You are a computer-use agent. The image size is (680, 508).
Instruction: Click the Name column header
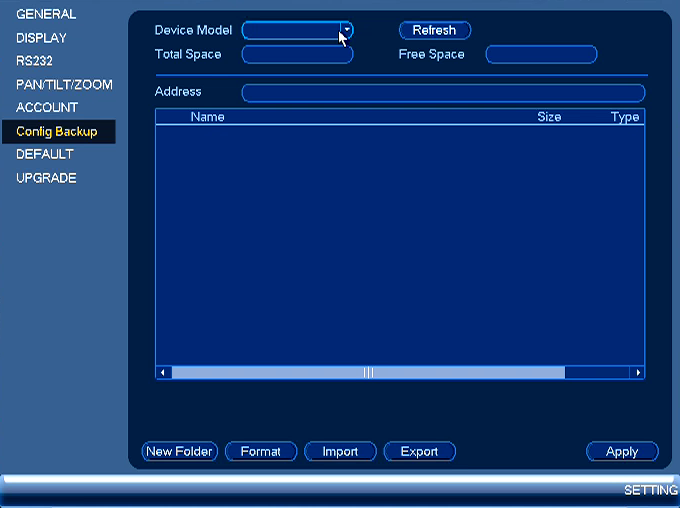(x=207, y=117)
